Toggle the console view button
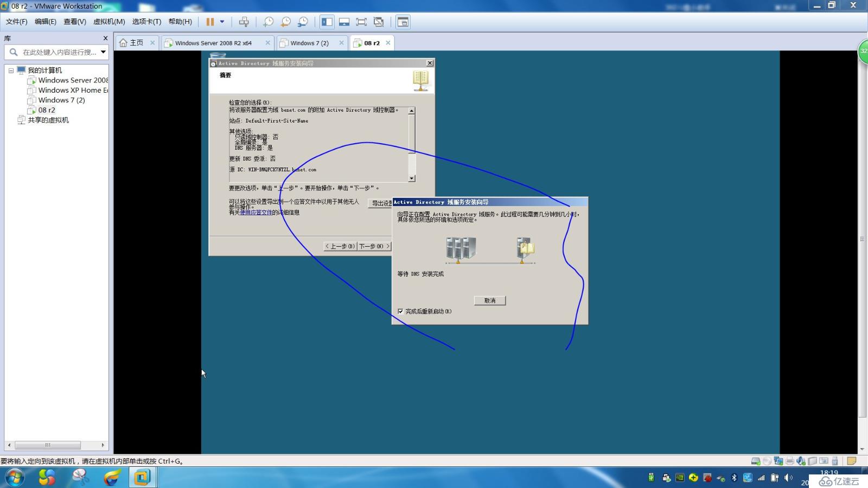The image size is (868, 488). coord(403,22)
